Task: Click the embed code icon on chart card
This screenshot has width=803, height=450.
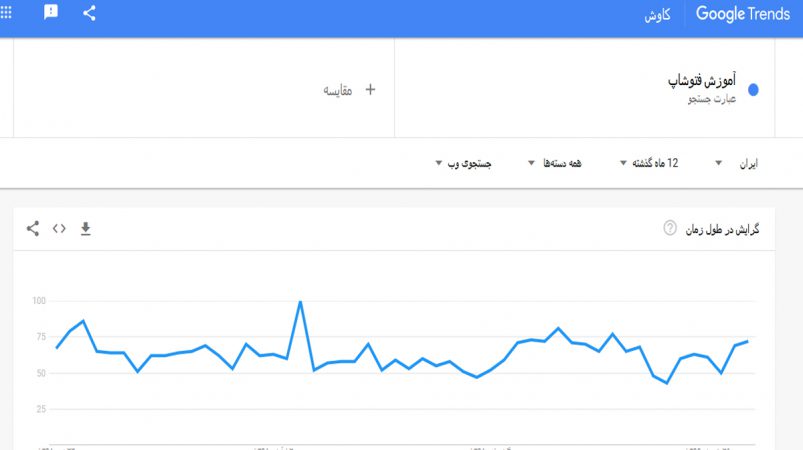Action: (x=59, y=228)
